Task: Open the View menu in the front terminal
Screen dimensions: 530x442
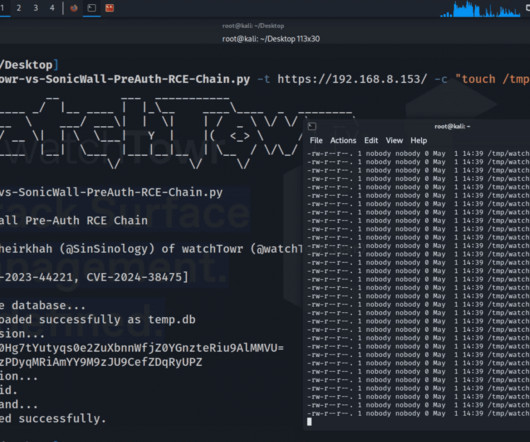Action: point(394,140)
